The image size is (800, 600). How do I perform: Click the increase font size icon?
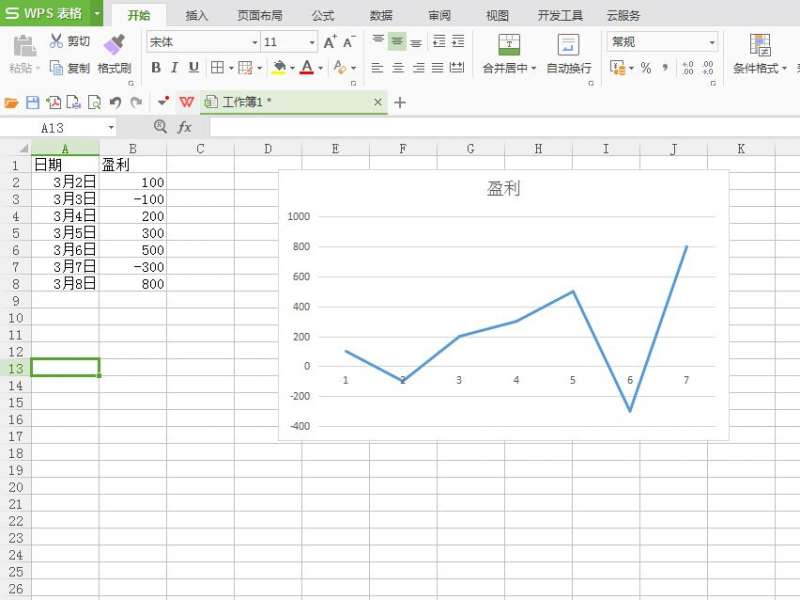point(330,42)
